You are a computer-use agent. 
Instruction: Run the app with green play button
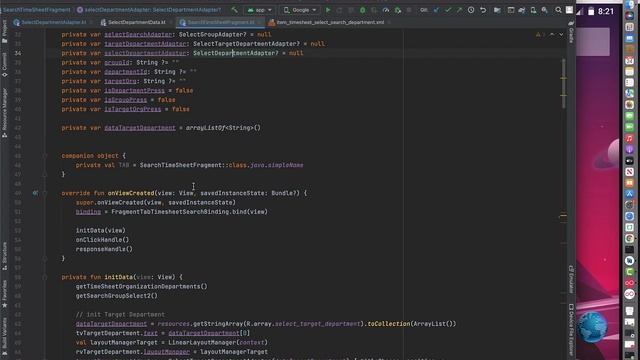(328, 10)
